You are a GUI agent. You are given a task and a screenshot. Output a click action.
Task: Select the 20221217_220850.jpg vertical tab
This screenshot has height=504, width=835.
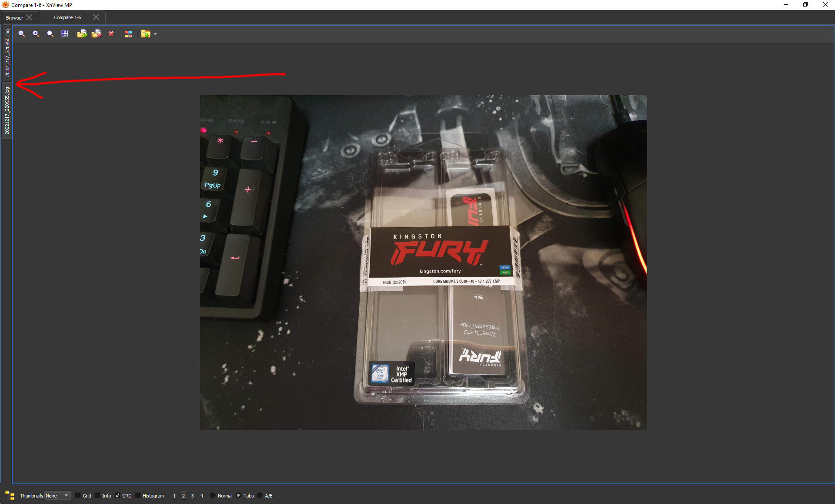tap(7, 53)
